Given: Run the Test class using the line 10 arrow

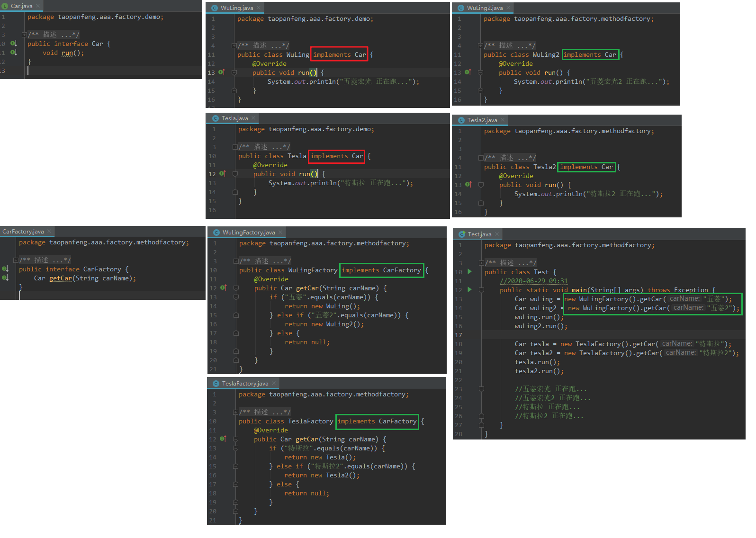Looking at the screenshot, I should tap(470, 272).
